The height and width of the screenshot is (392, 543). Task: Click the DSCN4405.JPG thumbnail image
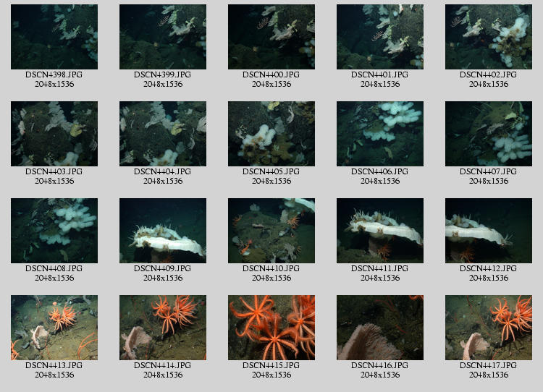(271, 134)
